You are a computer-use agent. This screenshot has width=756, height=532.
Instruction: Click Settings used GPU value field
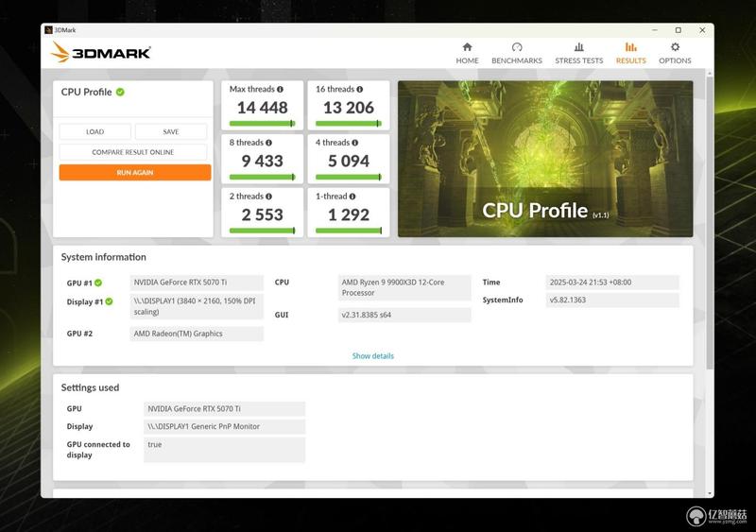224,408
